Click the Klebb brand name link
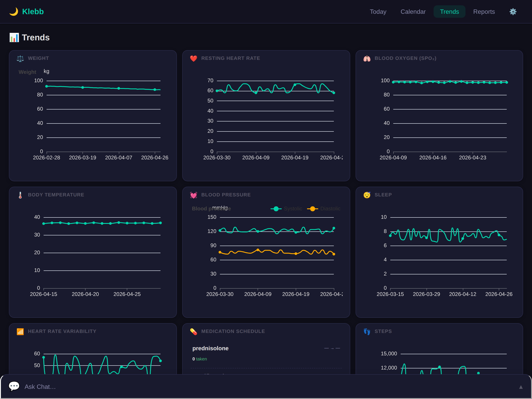Screen dimensions: 532x399 click(x=33, y=12)
